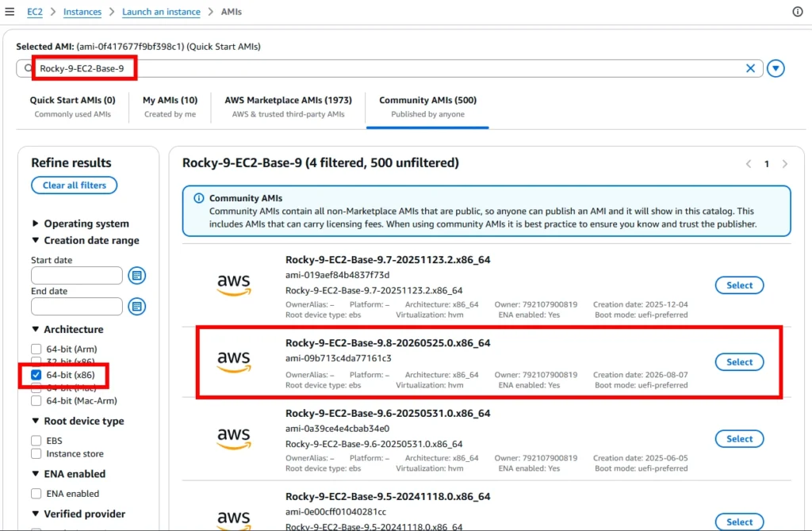Uncheck the 64-bit (x86) architecture filter
This screenshot has width=812, height=531.
pos(36,375)
